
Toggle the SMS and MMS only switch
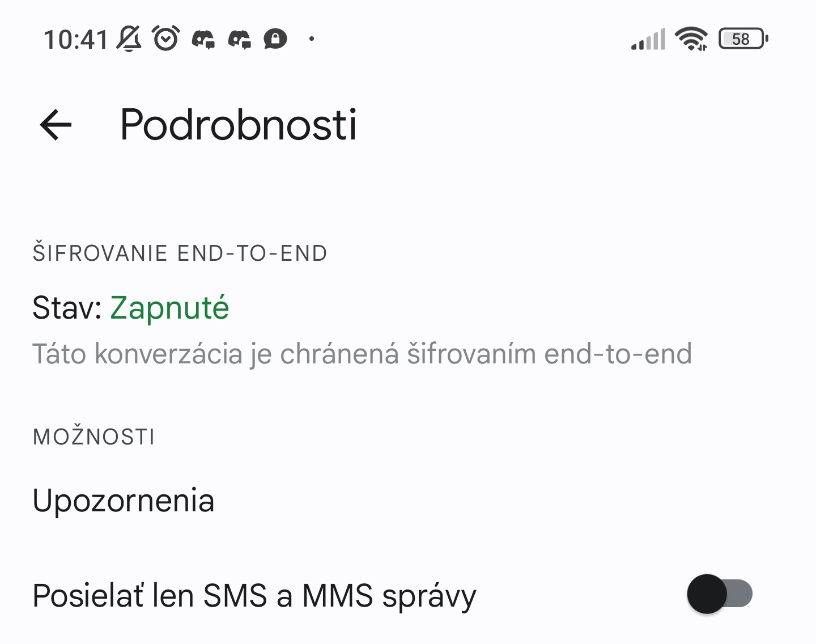(x=720, y=594)
